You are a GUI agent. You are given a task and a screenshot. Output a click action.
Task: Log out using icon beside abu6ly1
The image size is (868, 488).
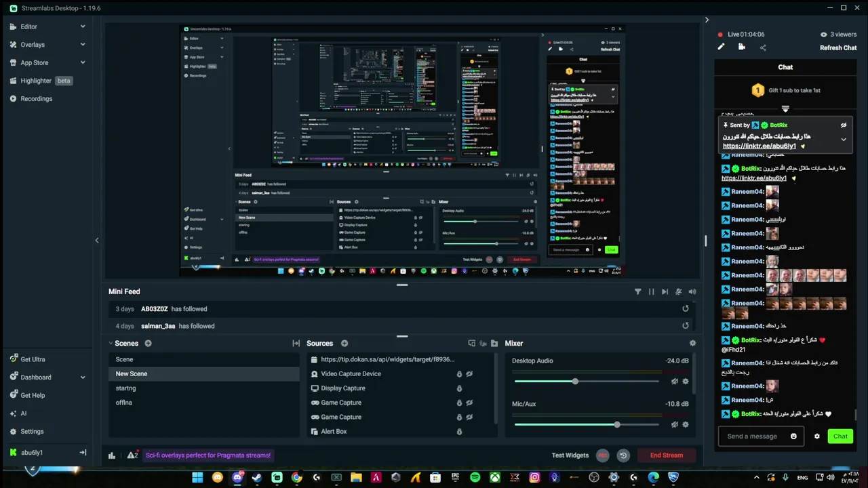tap(83, 453)
